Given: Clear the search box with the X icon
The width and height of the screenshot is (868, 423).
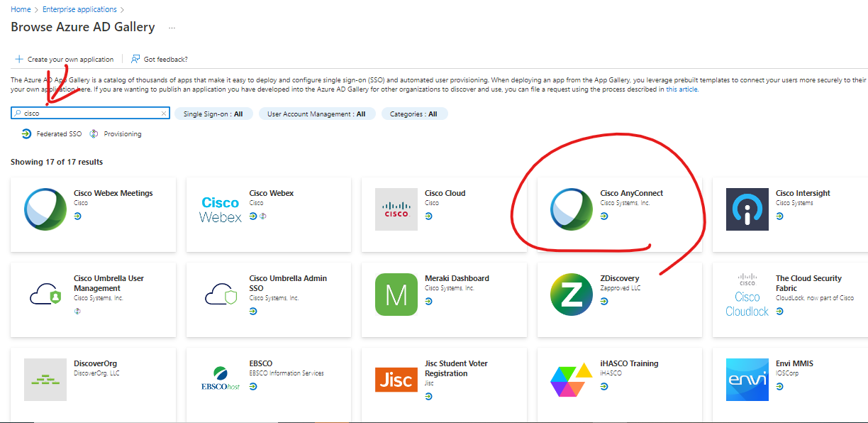Looking at the screenshot, I should coord(164,114).
